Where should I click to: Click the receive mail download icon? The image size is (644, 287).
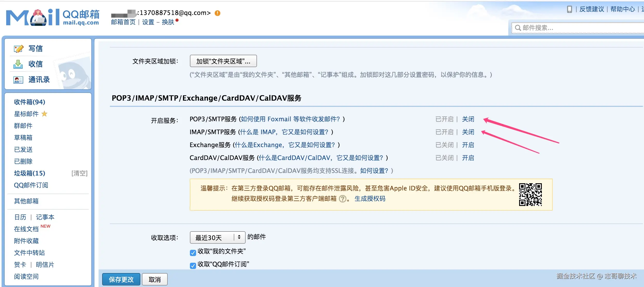pyautogui.click(x=18, y=64)
